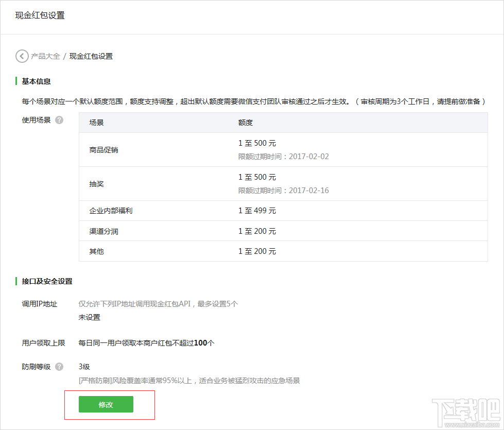
Task: Open 产品大全 from the breadcrumb
Action: click(x=45, y=56)
